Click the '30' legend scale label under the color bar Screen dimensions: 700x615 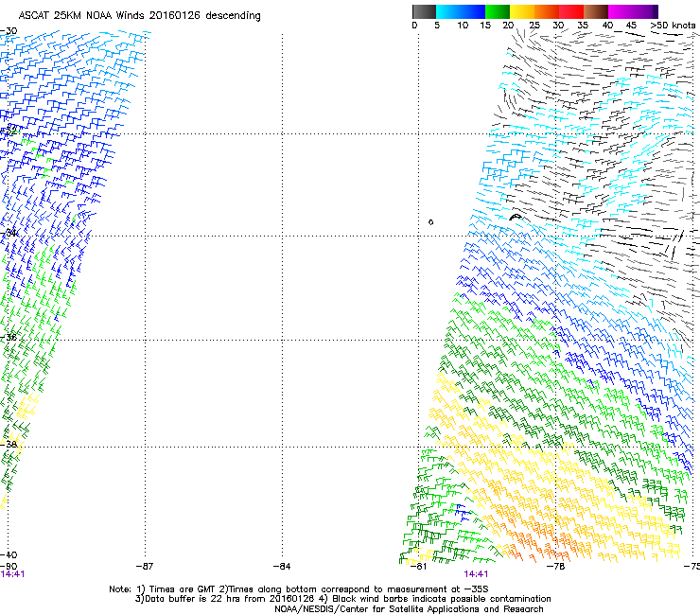(558, 26)
